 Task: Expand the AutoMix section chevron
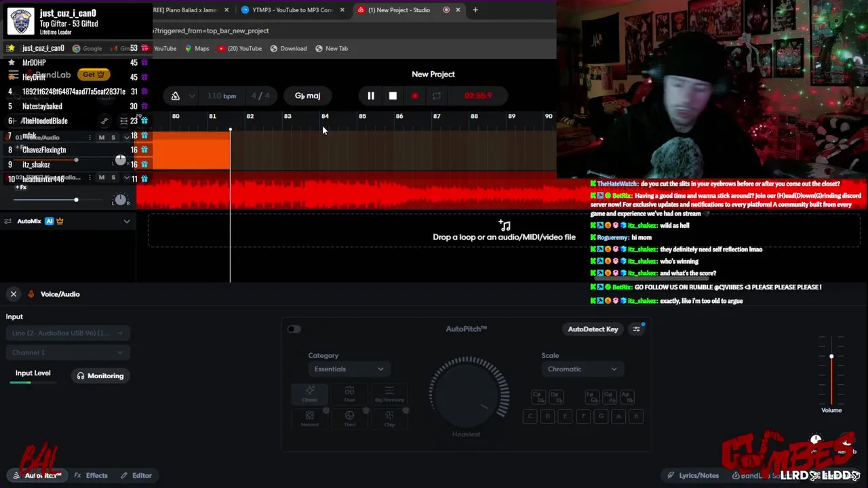(x=126, y=221)
